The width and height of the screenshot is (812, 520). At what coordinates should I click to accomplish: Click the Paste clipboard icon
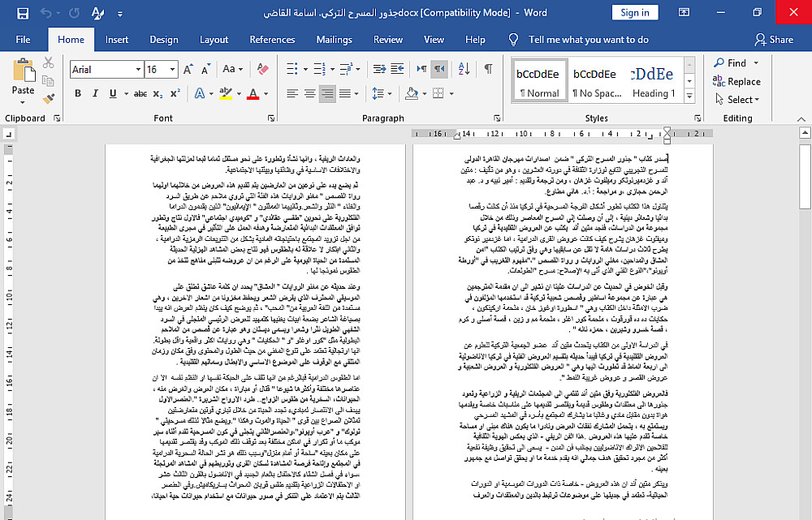point(23,70)
